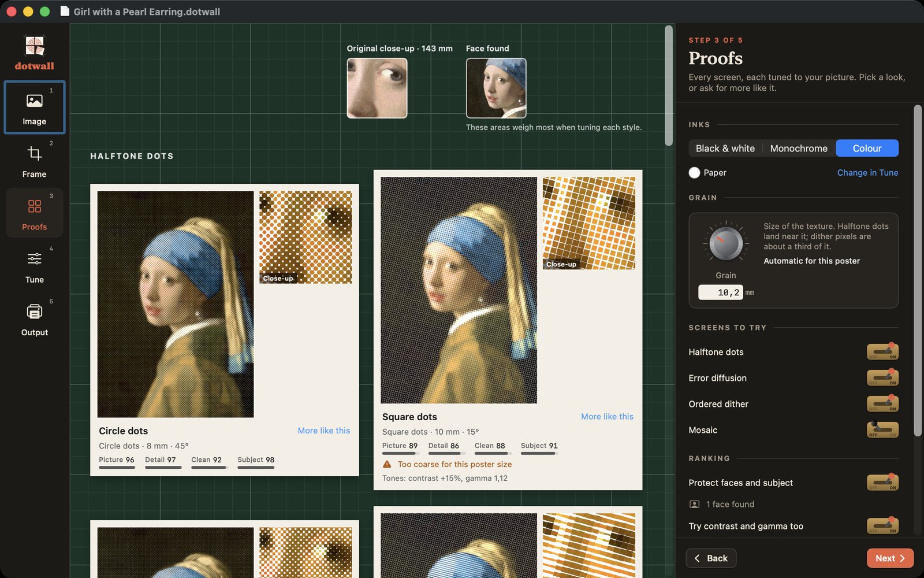Click the Grain dial knob

[x=726, y=243]
